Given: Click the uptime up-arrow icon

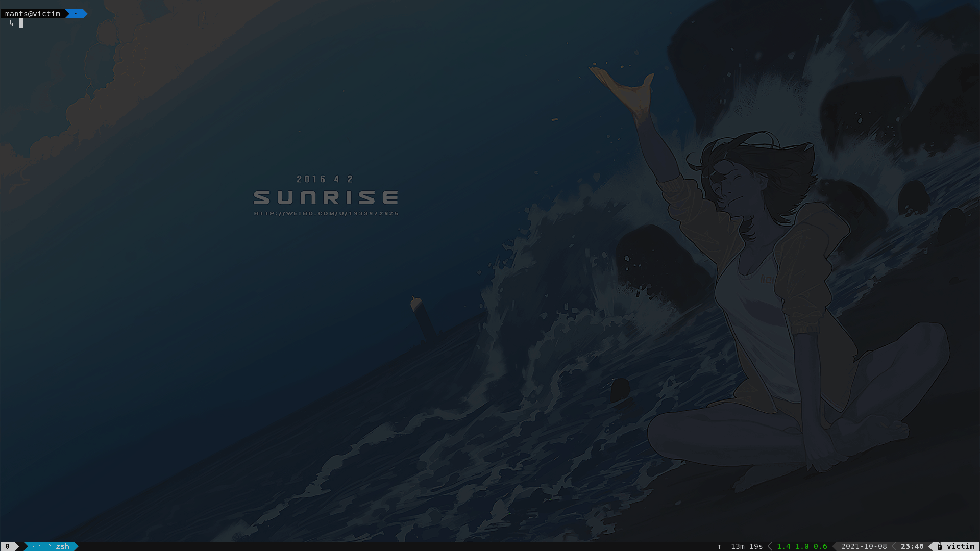Looking at the screenshot, I should pos(719,546).
